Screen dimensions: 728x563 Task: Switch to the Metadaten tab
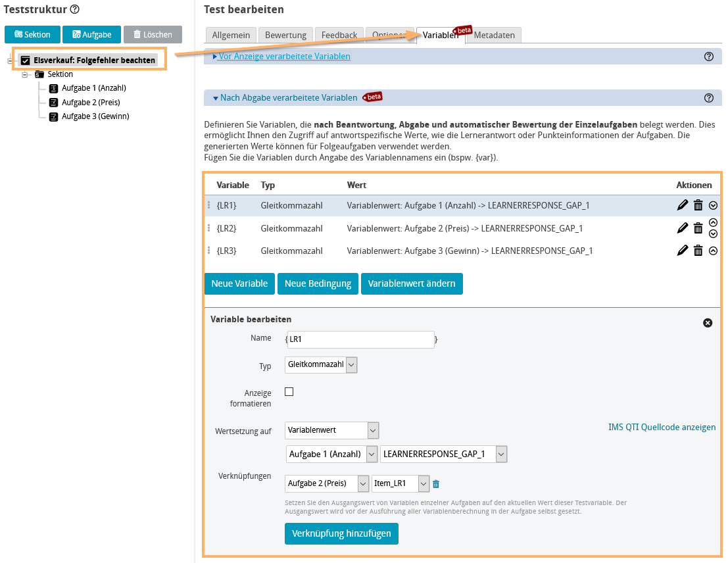(493, 36)
